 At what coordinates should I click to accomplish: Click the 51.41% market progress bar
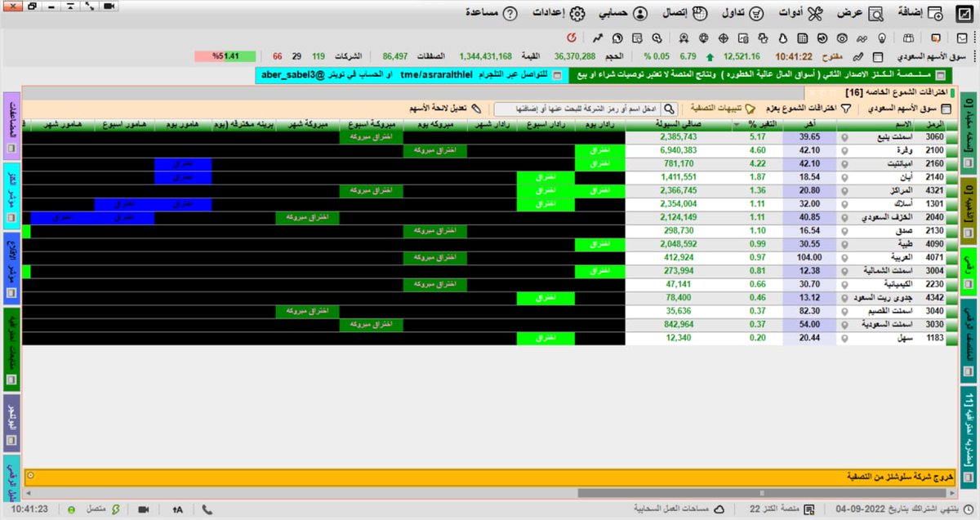pos(225,57)
